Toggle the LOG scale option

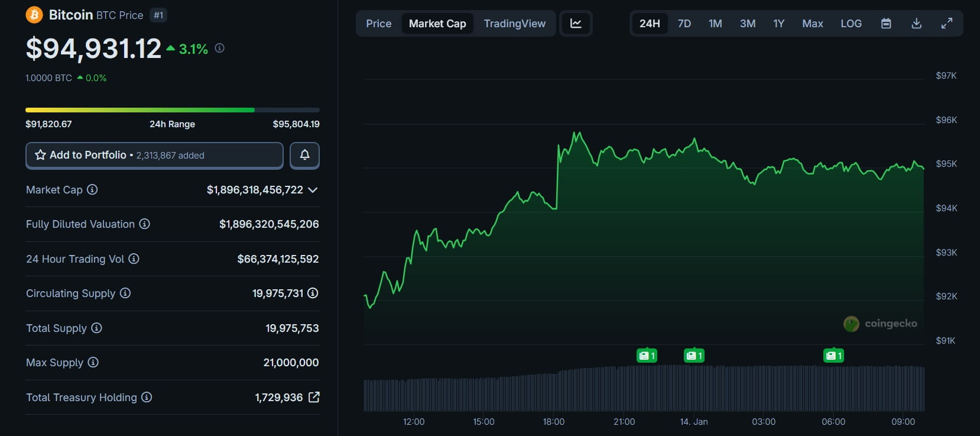click(x=851, y=24)
